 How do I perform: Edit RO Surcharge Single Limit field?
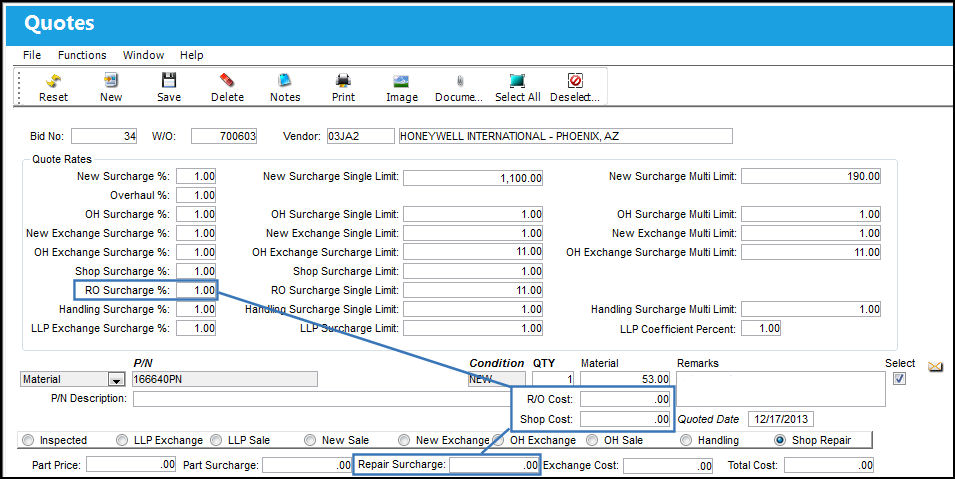pyautogui.click(x=473, y=290)
